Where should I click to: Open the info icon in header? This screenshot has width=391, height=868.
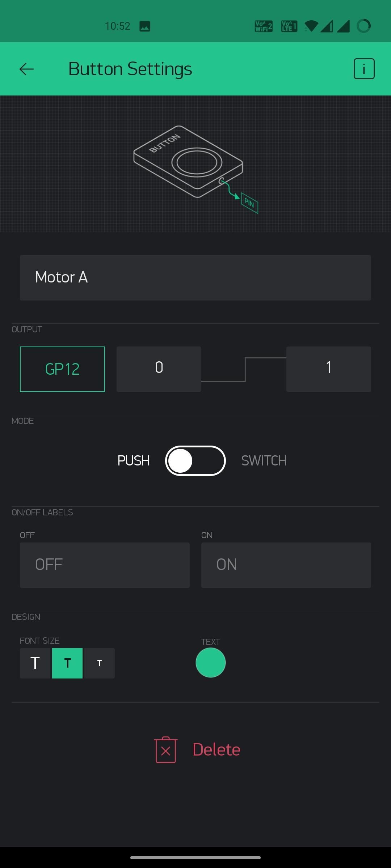364,69
